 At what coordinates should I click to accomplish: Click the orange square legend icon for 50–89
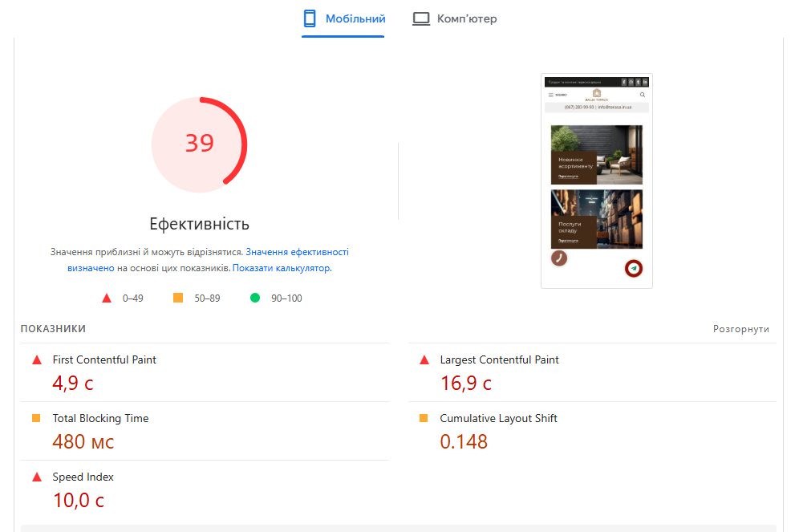[x=178, y=298]
